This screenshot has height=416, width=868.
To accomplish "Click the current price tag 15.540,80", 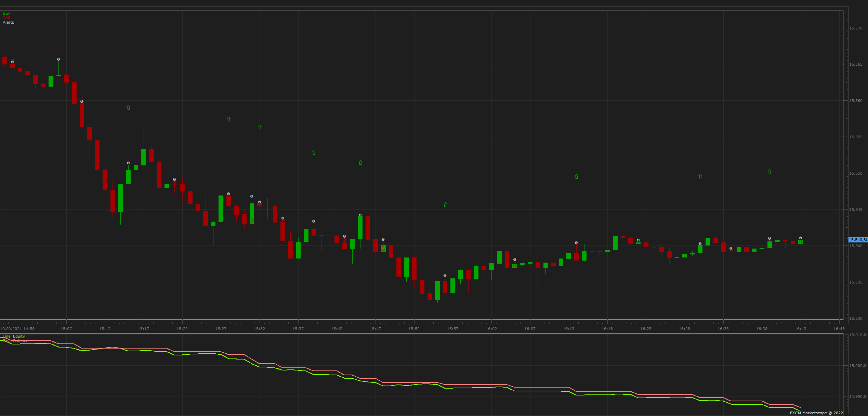I will click(858, 240).
